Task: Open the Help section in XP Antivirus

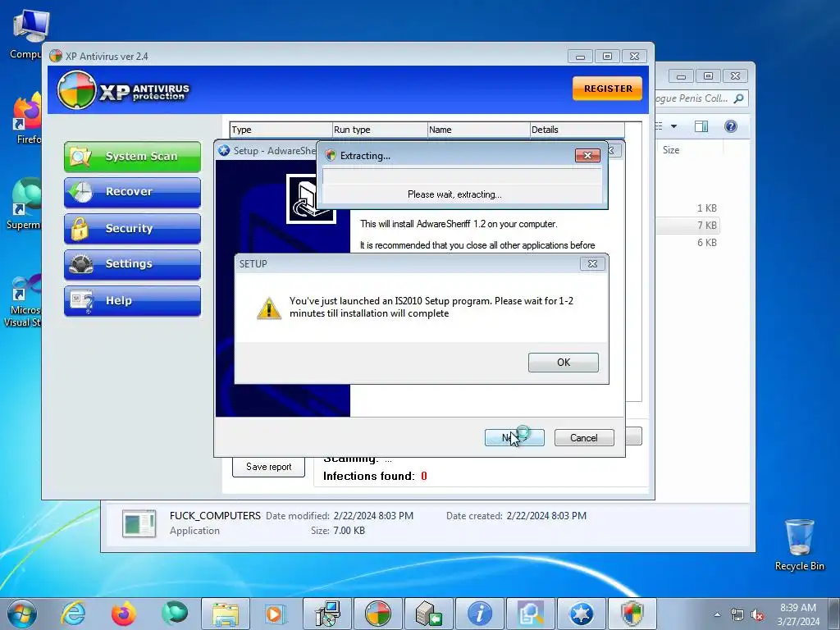Action: pyautogui.click(x=132, y=300)
